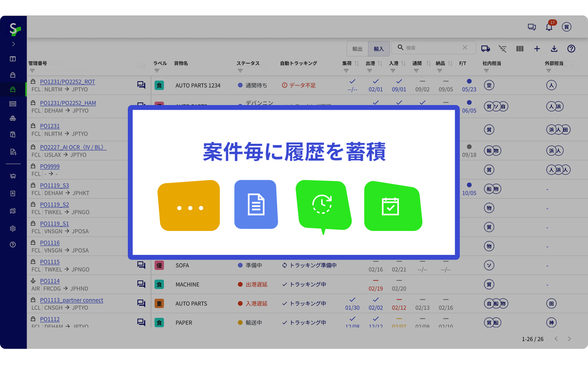Add a new shipment with plus icon
The height and width of the screenshot is (365, 588).
tap(537, 49)
